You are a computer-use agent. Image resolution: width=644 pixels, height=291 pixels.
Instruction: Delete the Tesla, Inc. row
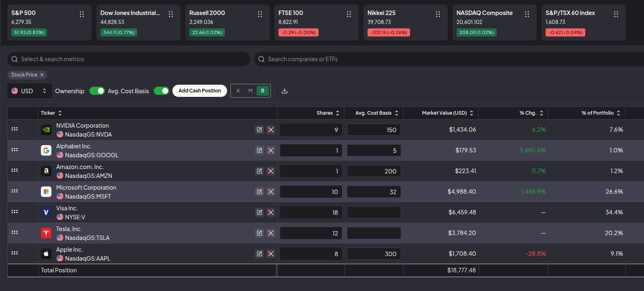[x=271, y=233]
